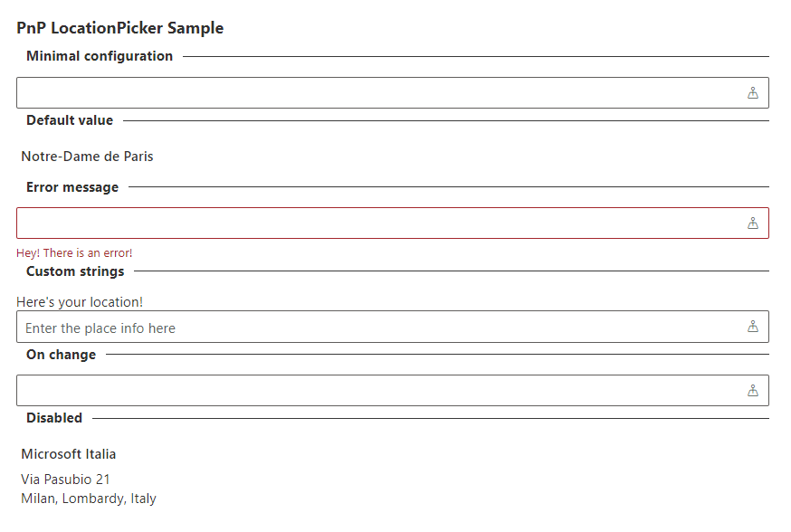Click the Disabled section heading
Screen dimensions: 791x532
click(54, 418)
